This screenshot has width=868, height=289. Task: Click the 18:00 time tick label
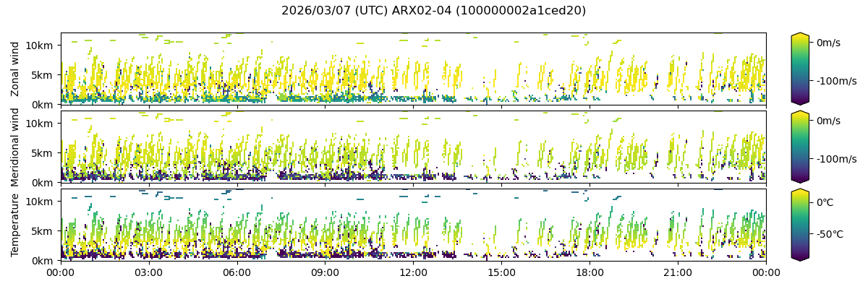pyautogui.click(x=590, y=272)
